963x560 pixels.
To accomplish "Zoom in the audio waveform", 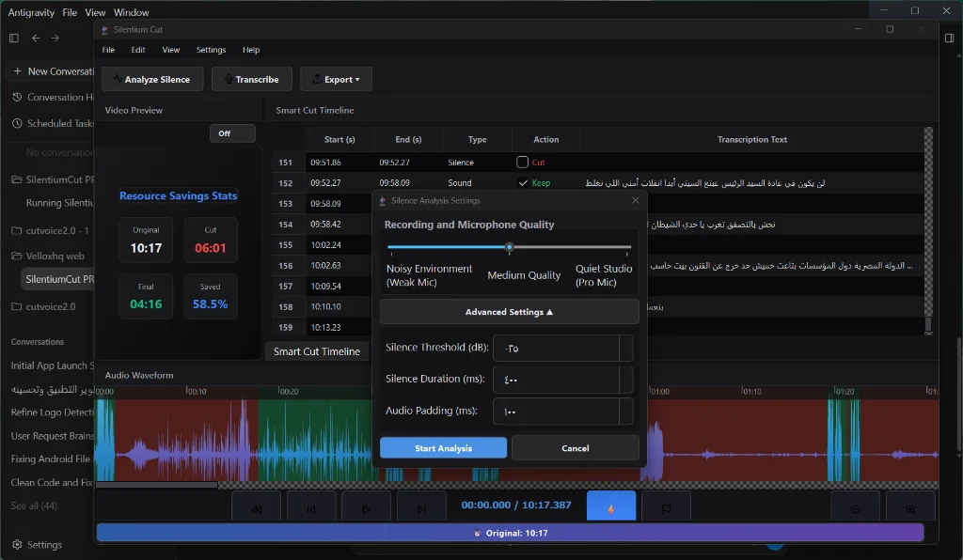I will click(910, 508).
